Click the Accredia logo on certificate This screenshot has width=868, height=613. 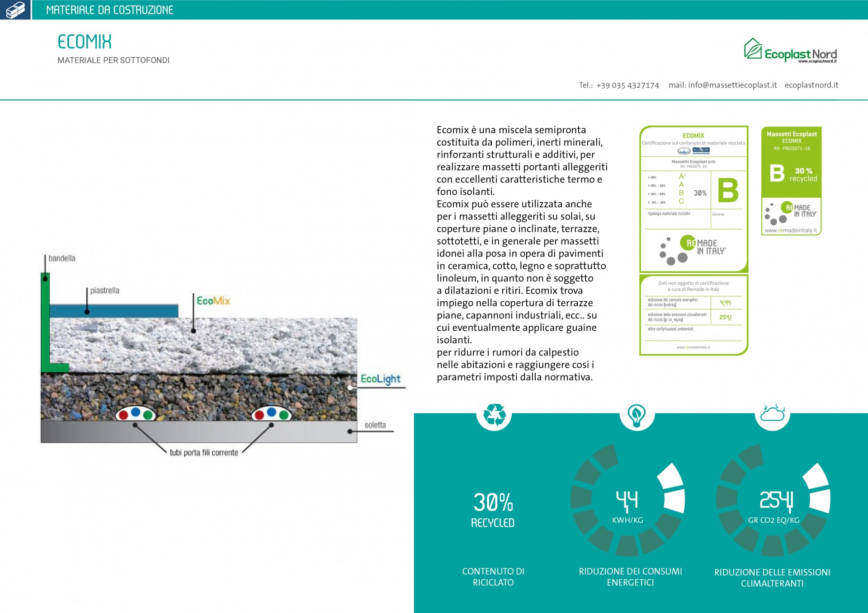point(701,150)
